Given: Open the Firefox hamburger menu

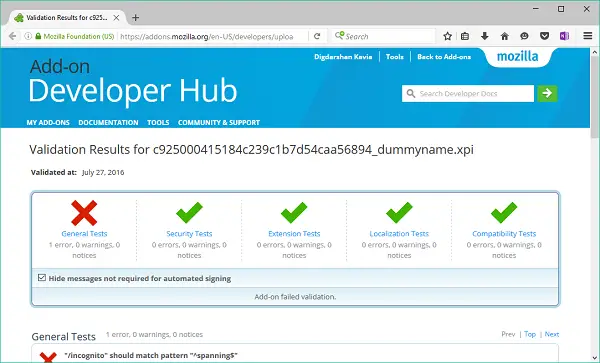Looking at the screenshot, I should [x=588, y=36].
